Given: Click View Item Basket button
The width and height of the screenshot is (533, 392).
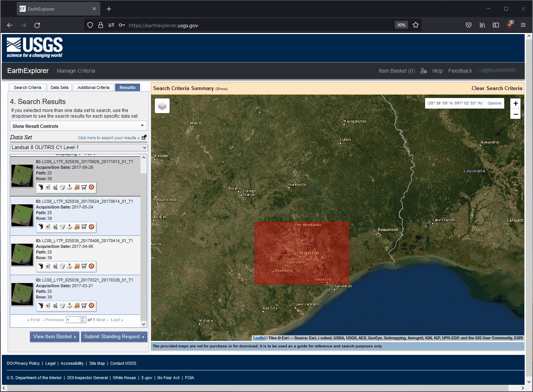Looking at the screenshot, I should (55, 336).
